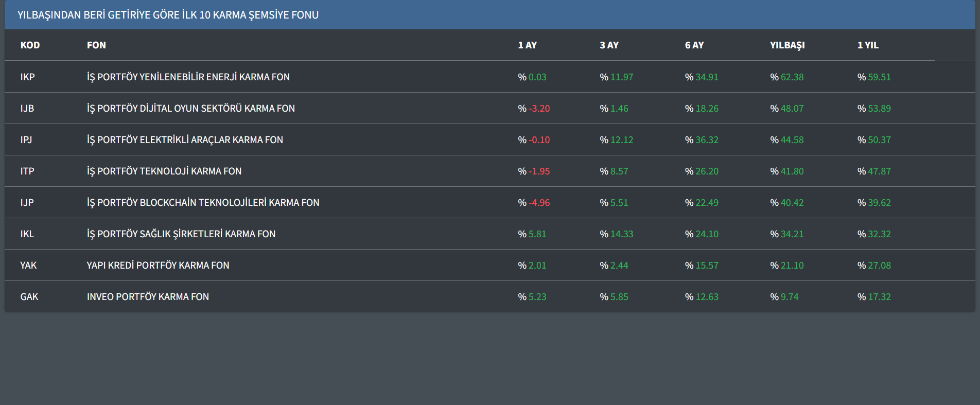Click the table title about Karma Şemsiye Fonu
The width and height of the screenshot is (980, 405).
point(168,15)
